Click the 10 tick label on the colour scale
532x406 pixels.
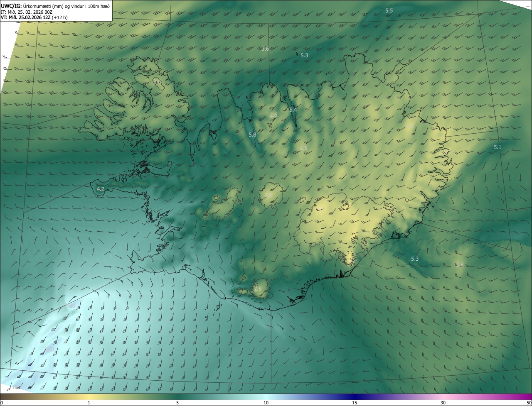tap(266, 403)
